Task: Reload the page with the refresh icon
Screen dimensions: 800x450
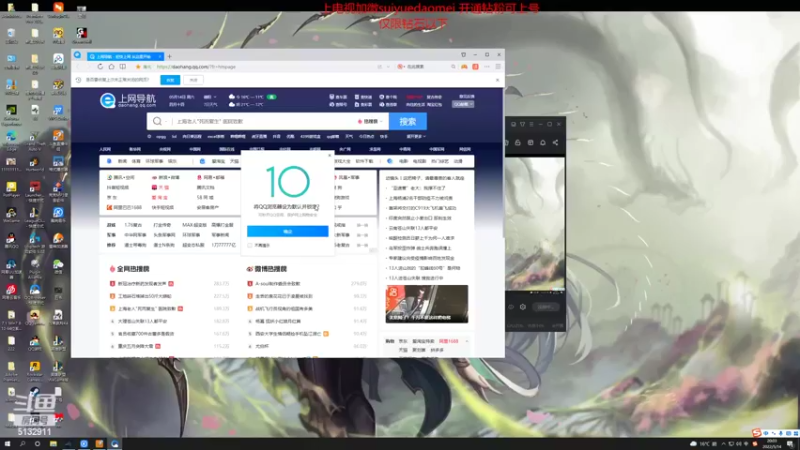Action: [100, 67]
